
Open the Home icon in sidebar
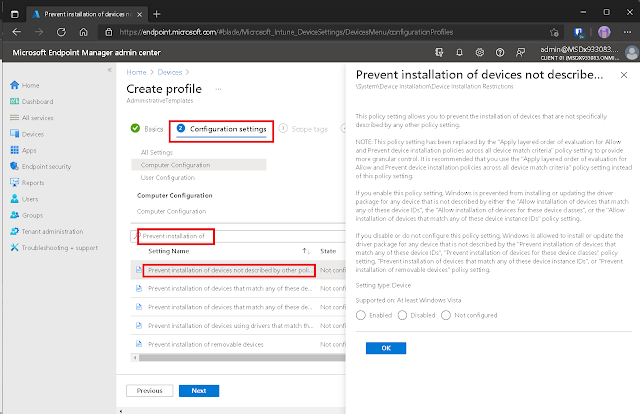pos(14,85)
